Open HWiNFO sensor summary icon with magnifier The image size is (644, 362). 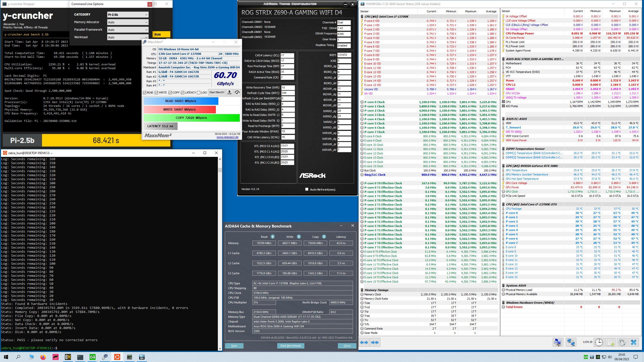[x=557, y=342]
